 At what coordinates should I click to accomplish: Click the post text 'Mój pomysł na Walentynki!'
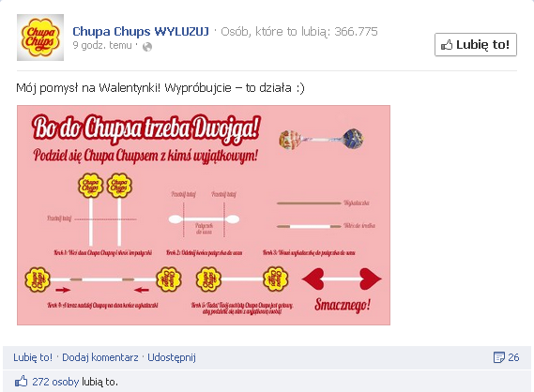(88, 88)
